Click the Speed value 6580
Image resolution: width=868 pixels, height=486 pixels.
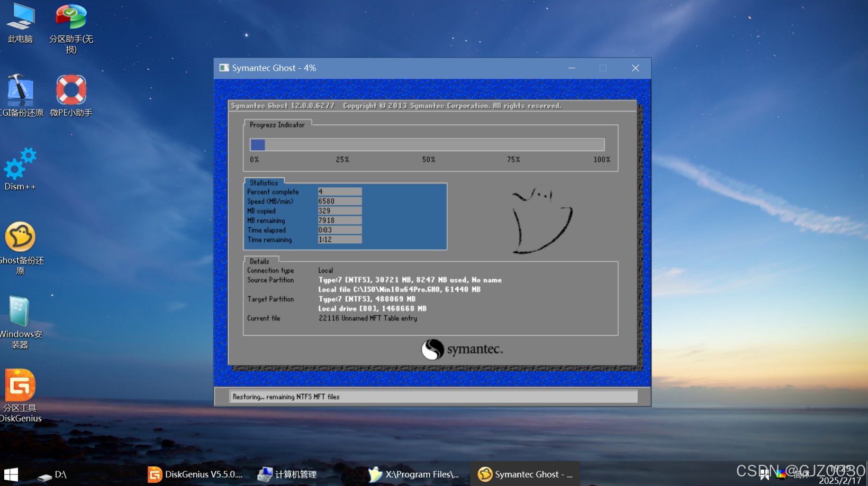(340, 201)
